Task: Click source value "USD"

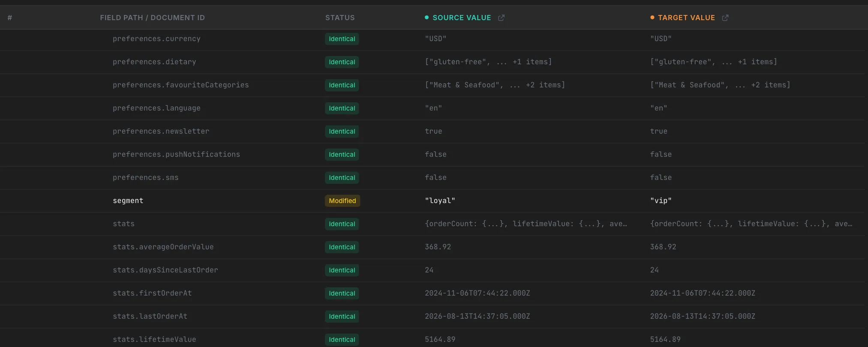Action: click(x=436, y=39)
